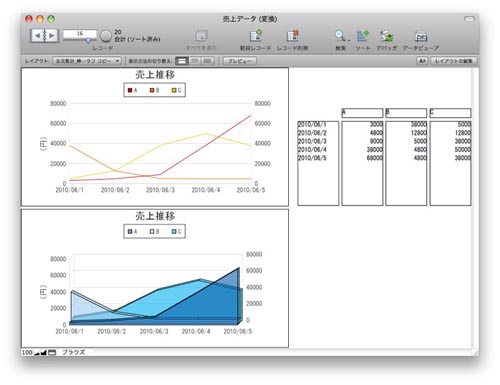Screen dimensions: 500x385
Task: Click the toolbar hide pill button in title bar
Action: 469,19
